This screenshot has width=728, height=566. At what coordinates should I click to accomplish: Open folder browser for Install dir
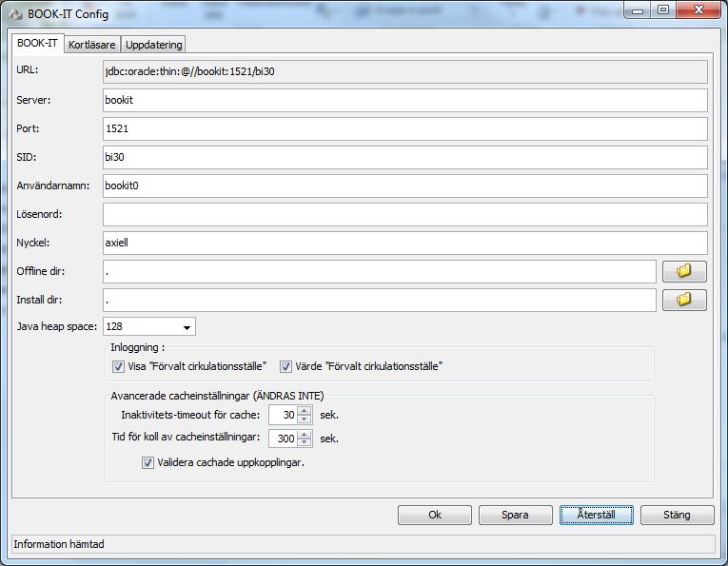684,300
